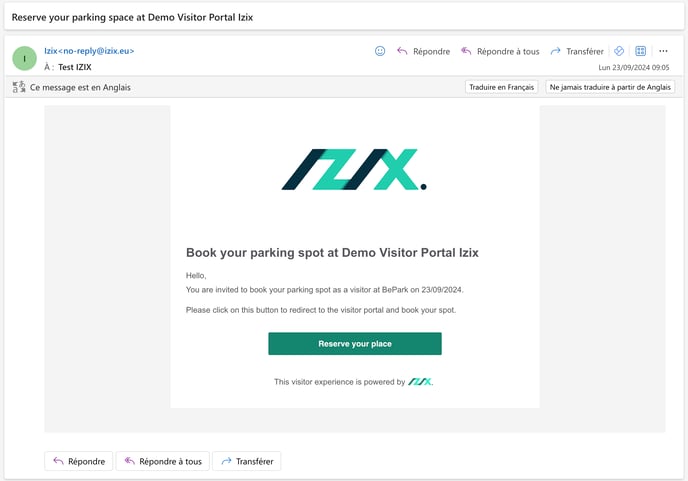
Task: Click the translation icon in the language bar
Action: [19, 87]
